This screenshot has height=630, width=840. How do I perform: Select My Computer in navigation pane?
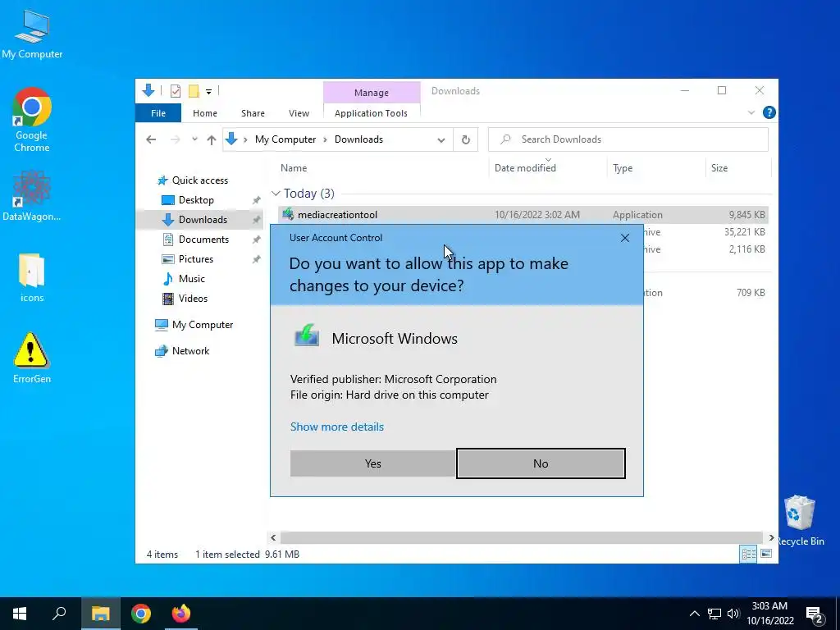[202, 325]
